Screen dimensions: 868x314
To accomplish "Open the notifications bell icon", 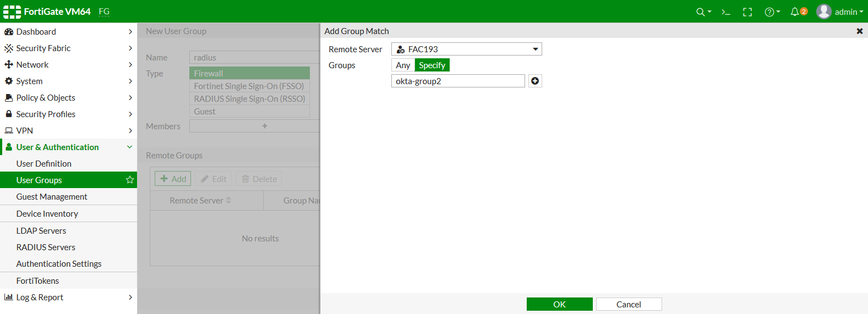I will point(795,12).
